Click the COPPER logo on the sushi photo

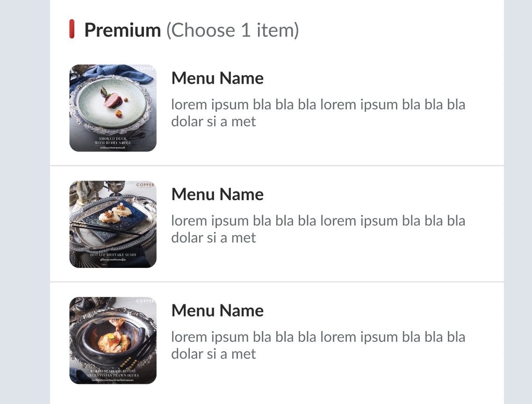coord(145,185)
